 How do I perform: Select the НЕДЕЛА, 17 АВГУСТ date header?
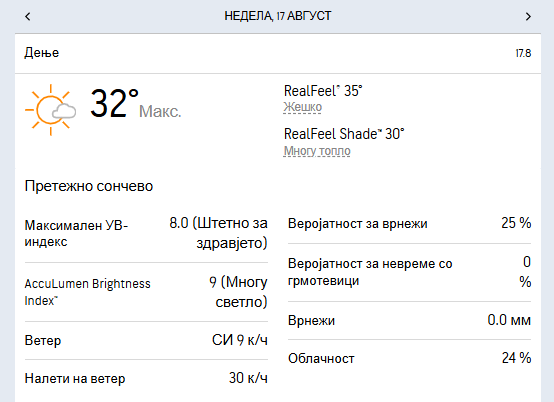coord(278,16)
